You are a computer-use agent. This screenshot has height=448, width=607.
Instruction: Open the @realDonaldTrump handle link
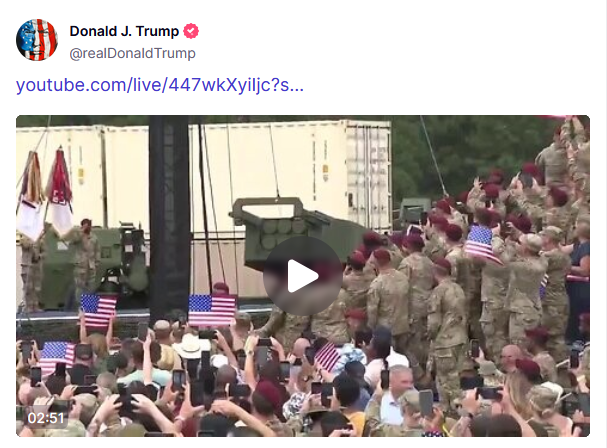click(132, 53)
